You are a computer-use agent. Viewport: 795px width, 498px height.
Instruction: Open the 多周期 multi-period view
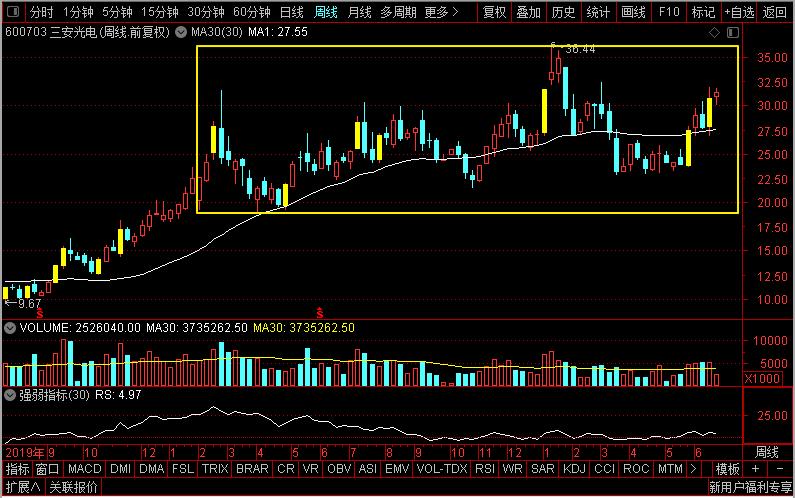click(x=398, y=12)
